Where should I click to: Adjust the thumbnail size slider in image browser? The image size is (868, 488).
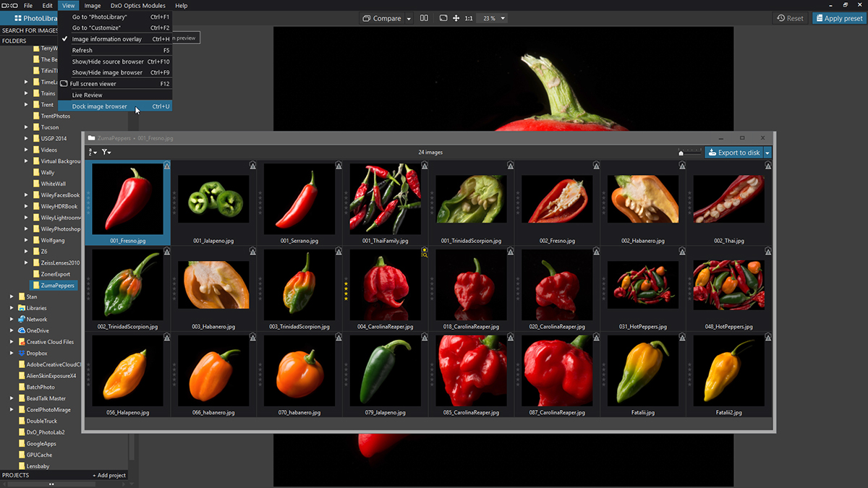tap(690, 153)
